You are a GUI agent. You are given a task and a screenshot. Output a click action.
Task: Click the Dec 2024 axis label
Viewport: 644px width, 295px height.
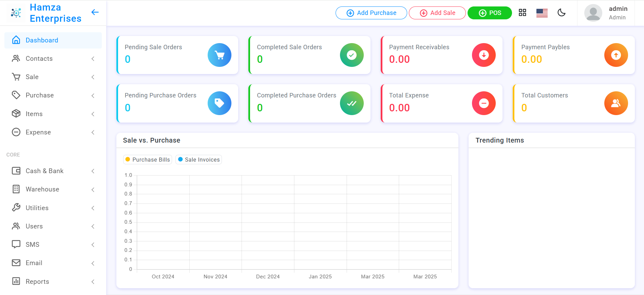[x=268, y=277]
